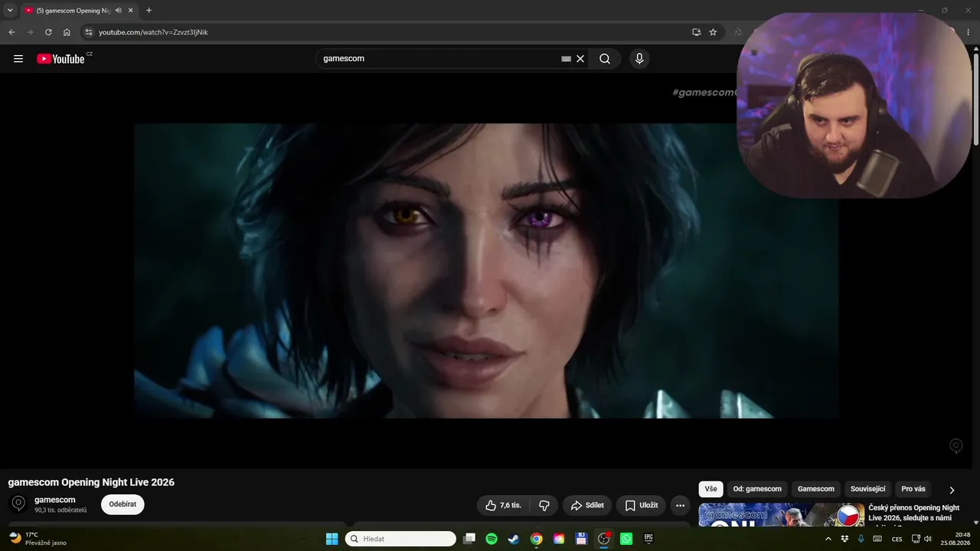980x551 pixels.
Task: Open Český přenos Opening Night Live title
Action: coord(914,513)
